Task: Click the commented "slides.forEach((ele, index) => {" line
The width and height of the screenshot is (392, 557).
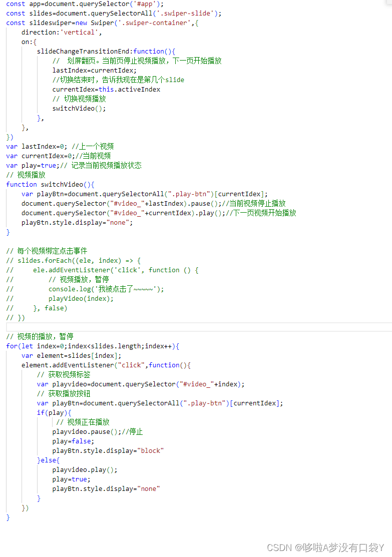Action: click(74, 261)
